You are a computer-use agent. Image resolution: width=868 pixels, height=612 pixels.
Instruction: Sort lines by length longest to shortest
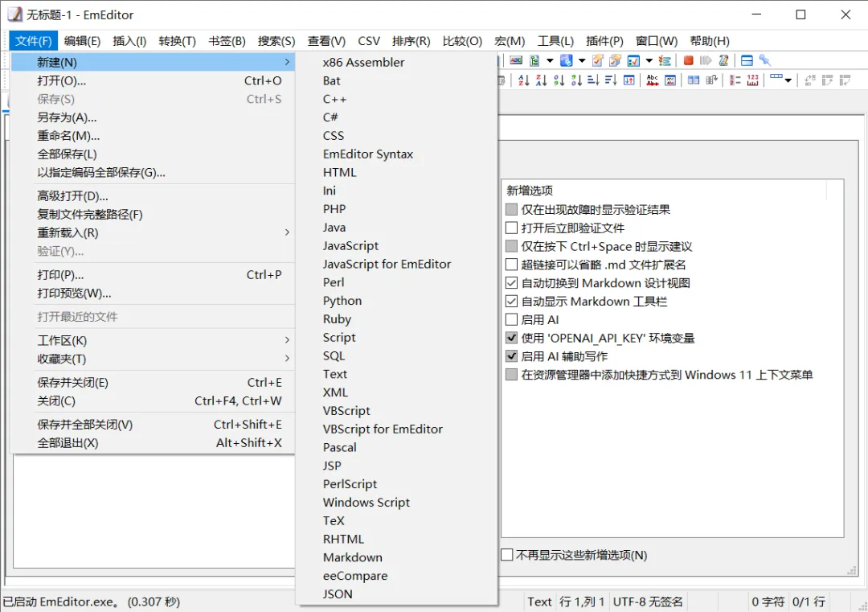click(x=611, y=80)
